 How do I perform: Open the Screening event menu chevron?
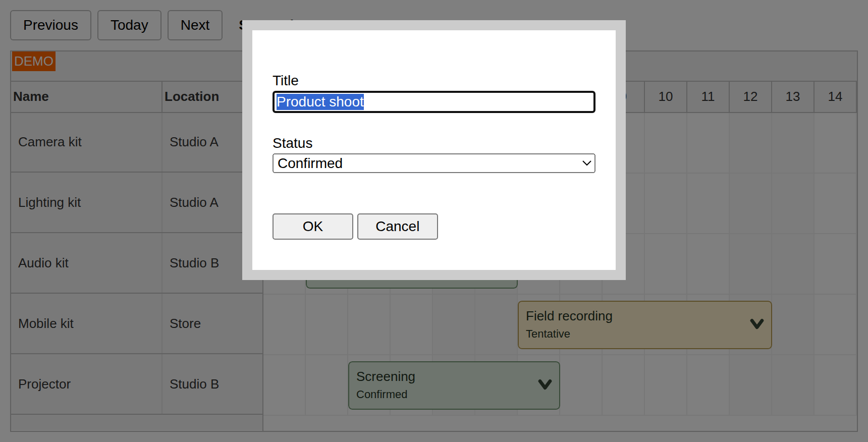pos(545,384)
